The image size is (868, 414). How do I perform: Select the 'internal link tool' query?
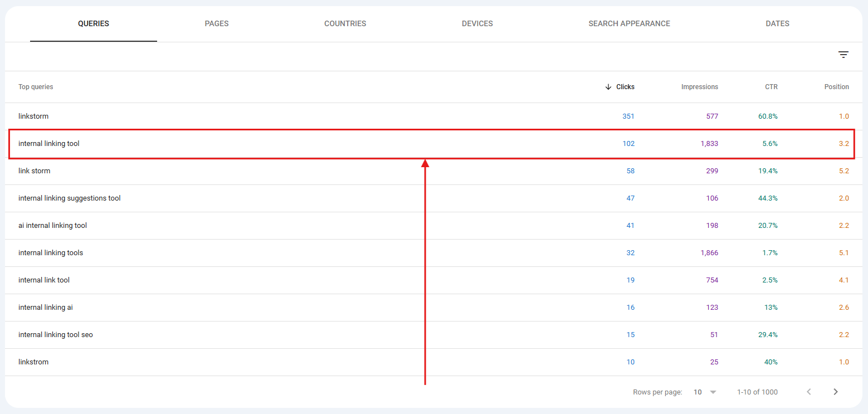point(44,280)
